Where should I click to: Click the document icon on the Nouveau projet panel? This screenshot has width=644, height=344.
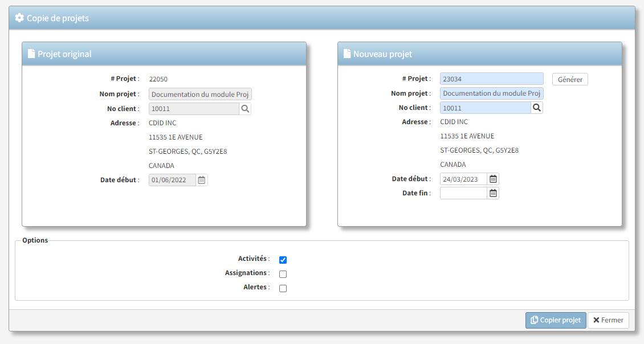coord(347,53)
